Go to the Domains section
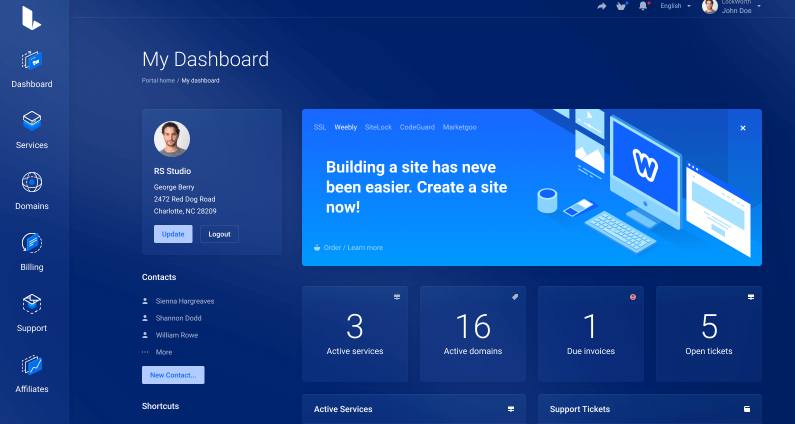The height and width of the screenshot is (424, 795). pos(32,190)
